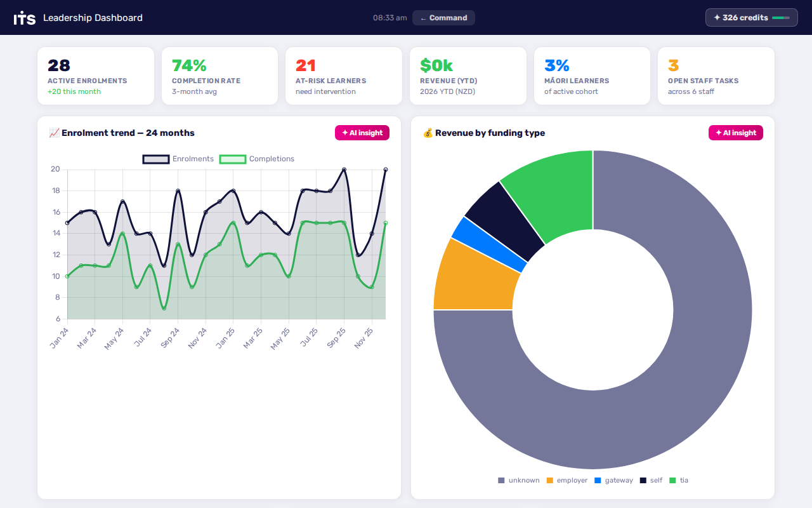This screenshot has height=508, width=812.
Task: Click the Jan 24 x-axis label
Action: coord(58,338)
